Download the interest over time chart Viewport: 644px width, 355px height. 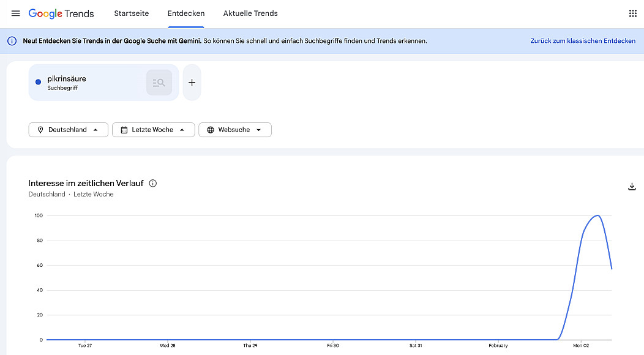pyautogui.click(x=632, y=187)
